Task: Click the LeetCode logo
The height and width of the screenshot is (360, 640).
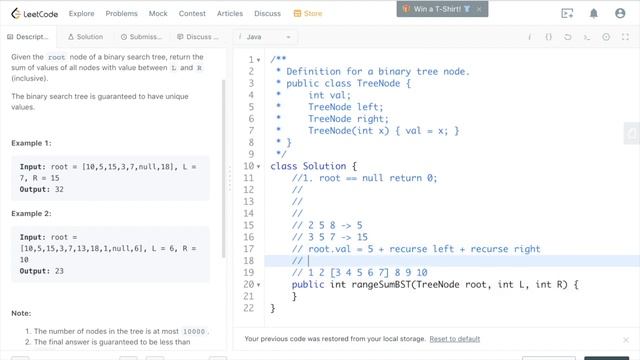Action: tap(34, 13)
